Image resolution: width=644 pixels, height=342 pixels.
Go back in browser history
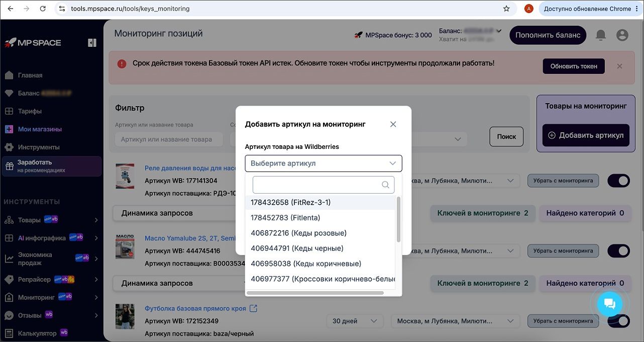[10, 9]
